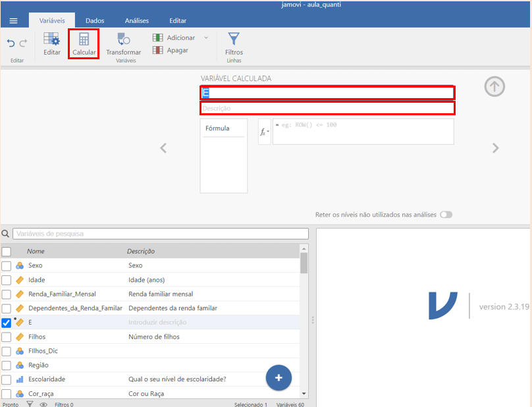
Task: Click the undo arrow icon
Action: tap(11, 43)
